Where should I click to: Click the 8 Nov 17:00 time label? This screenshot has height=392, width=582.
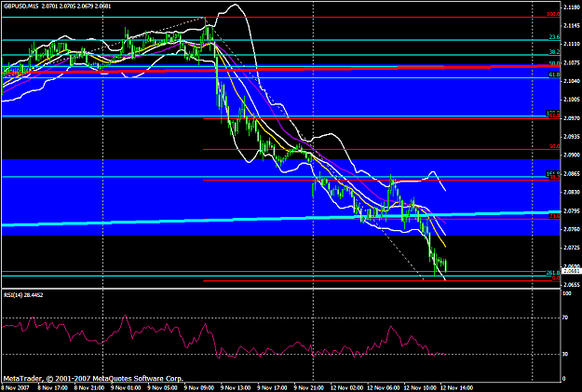tap(51, 388)
